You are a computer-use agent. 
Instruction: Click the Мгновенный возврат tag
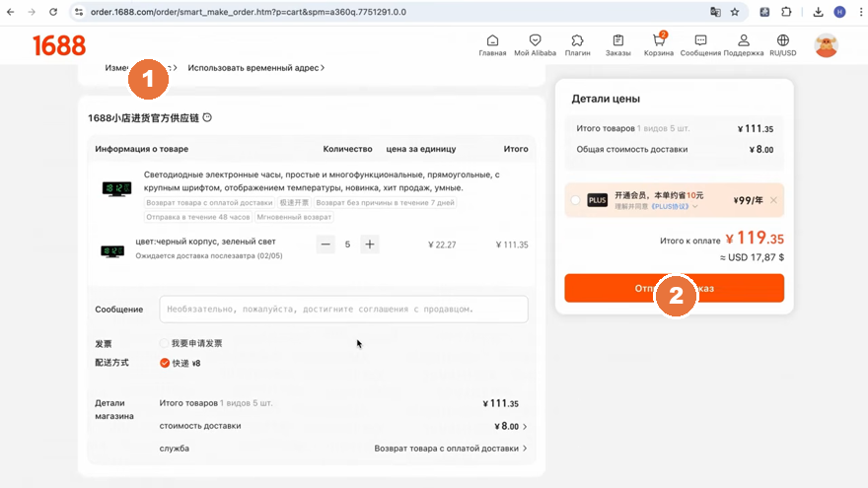click(294, 217)
